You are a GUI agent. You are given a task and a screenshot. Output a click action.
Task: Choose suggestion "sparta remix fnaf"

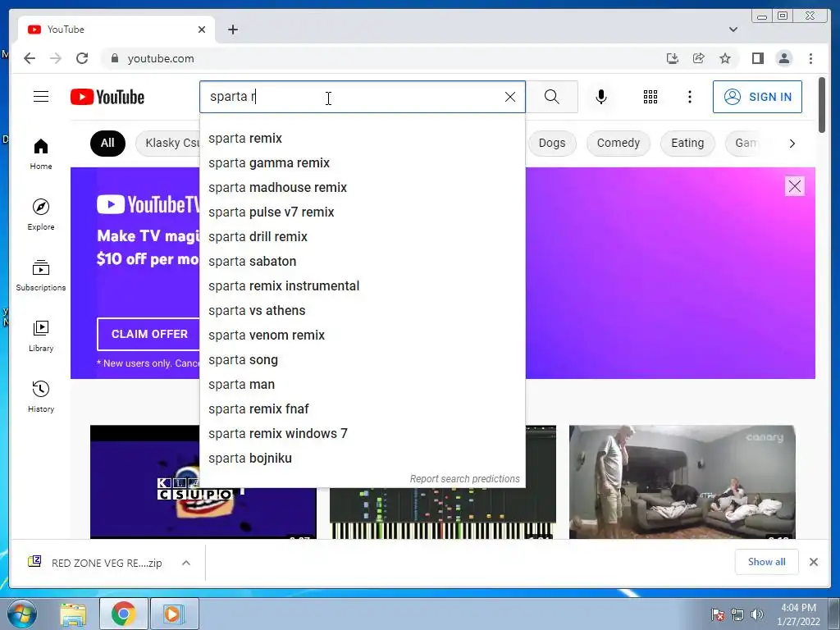(362, 409)
